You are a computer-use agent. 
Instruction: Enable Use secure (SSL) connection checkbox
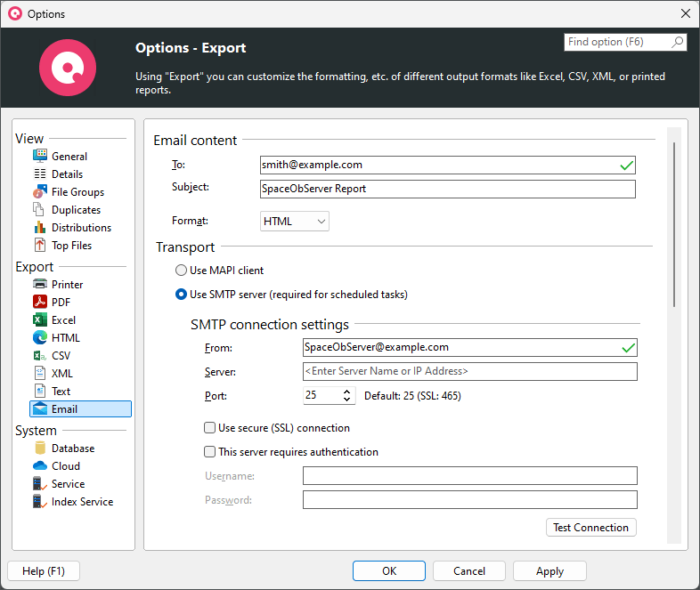coord(210,428)
